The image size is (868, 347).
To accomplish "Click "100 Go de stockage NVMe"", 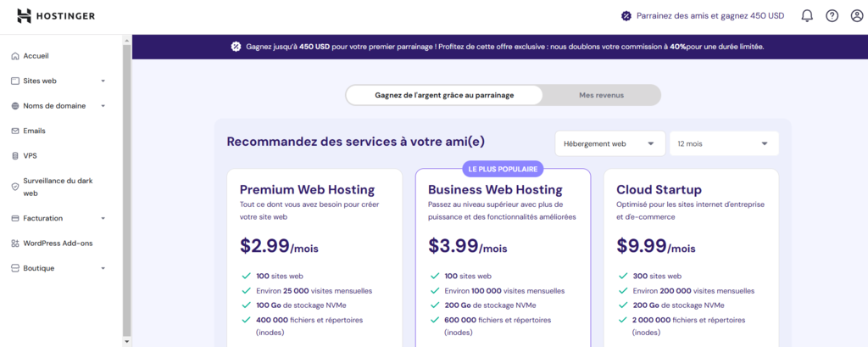I will tap(302, 305).
